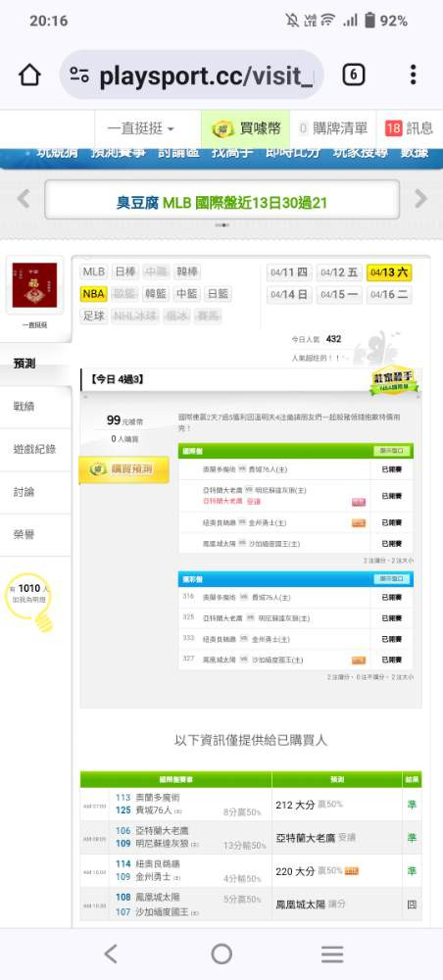443x980 pixels.
Task: Toggle the 運彩盤 display switch button
Action: click(x=392, y=579)
